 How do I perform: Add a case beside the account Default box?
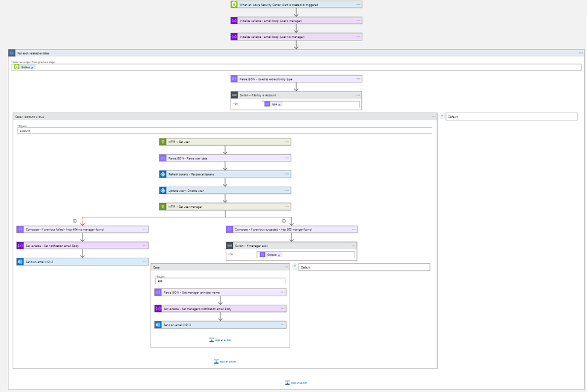[442, 116]
